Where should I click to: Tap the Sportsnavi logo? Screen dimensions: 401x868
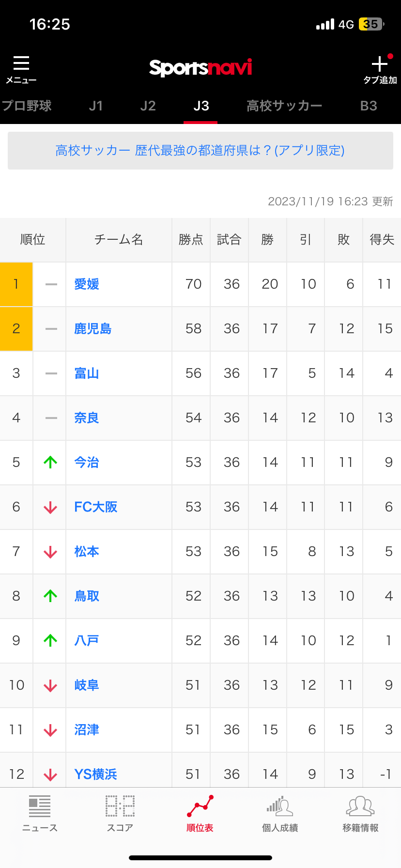point(200,67)
